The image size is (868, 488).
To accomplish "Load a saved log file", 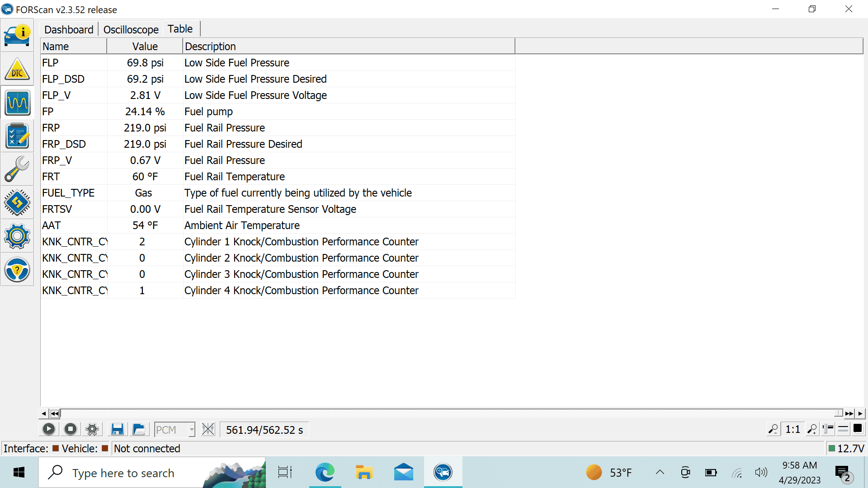I will (139, 429).
